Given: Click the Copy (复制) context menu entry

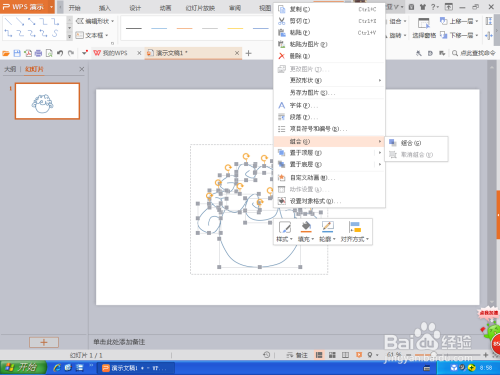Looking at the screenshot, I should [329, 9].
